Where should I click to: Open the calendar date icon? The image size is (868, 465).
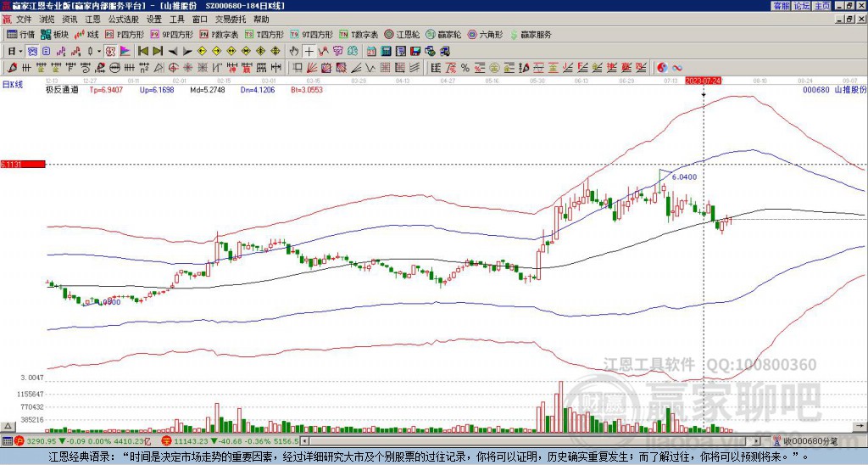(371, 52)
